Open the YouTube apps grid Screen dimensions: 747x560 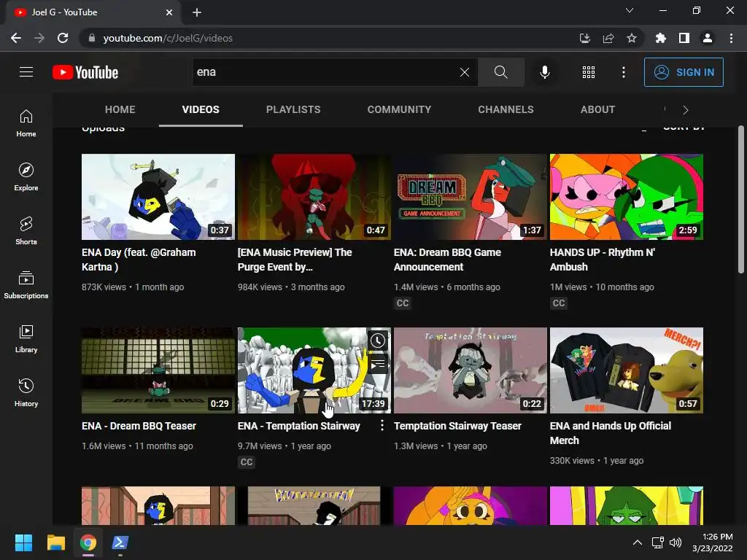pos(589,72)
